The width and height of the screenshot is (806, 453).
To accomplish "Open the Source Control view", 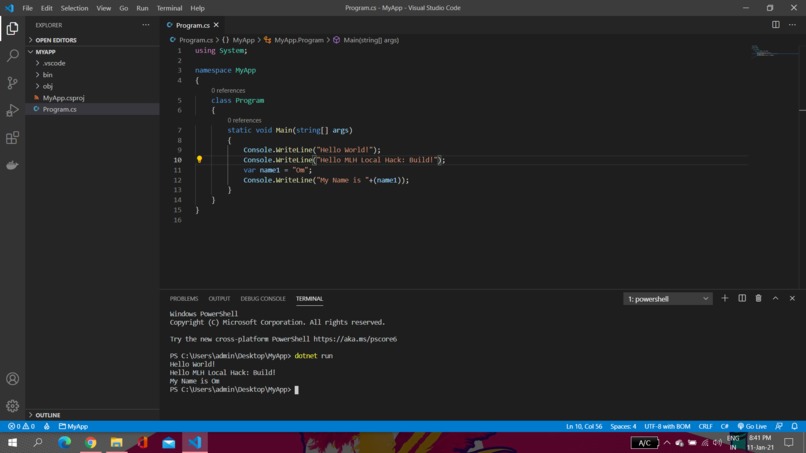I will [12, 83].
